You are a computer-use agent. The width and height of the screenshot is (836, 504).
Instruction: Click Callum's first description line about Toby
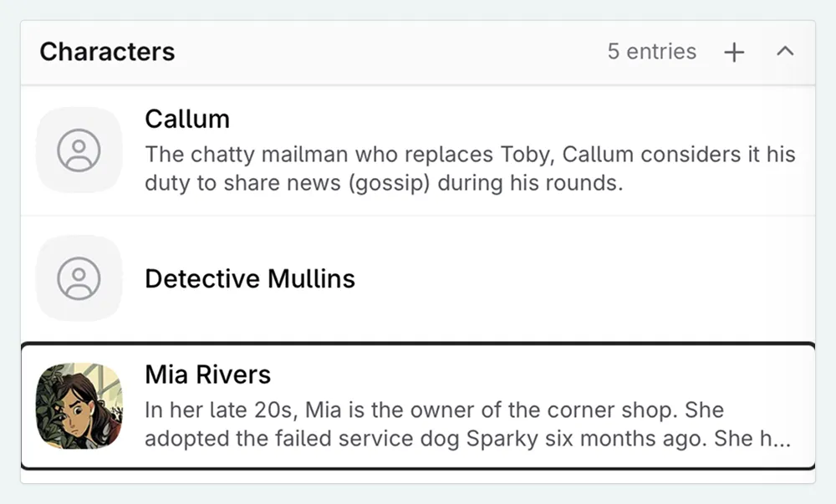pos(470,155)
